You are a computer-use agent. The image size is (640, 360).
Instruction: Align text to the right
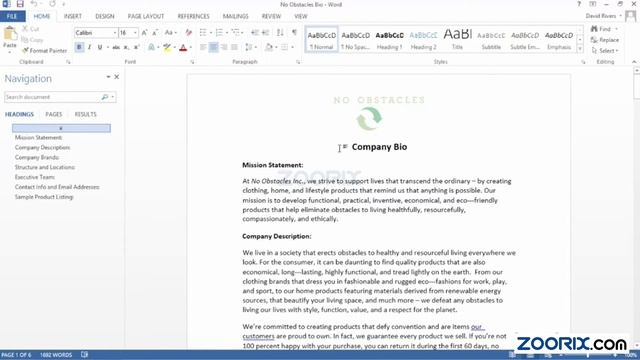(x=224, y=47)
